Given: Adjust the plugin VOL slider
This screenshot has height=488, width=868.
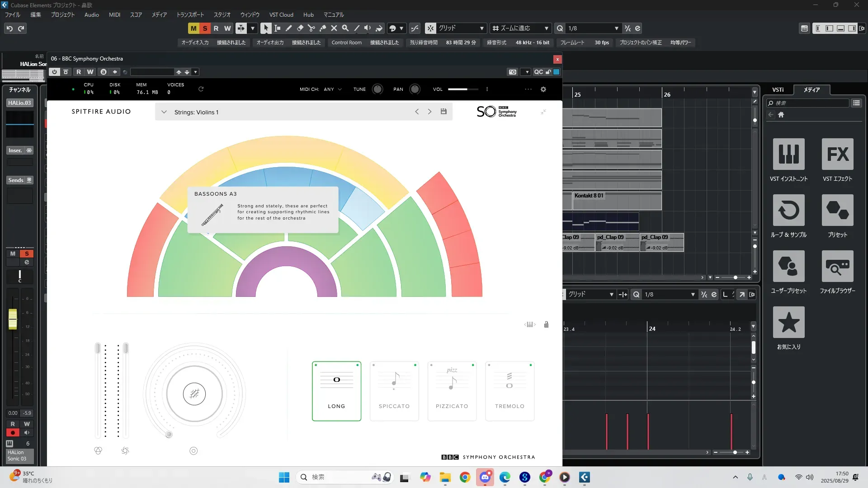Looking at the screenshot, I should 462,89.
